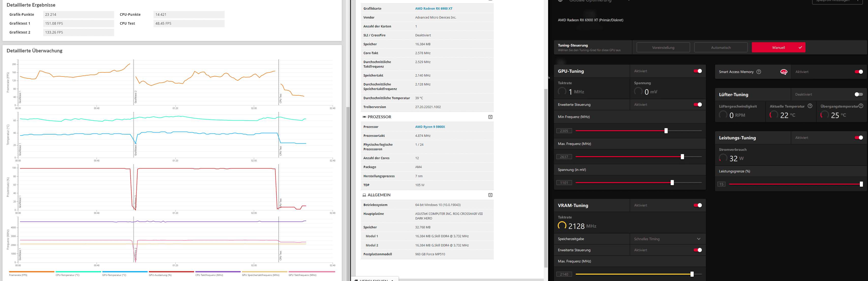Click the red brain Smart Access Memory icon
The image size is (868, 281).
(784, 72)
